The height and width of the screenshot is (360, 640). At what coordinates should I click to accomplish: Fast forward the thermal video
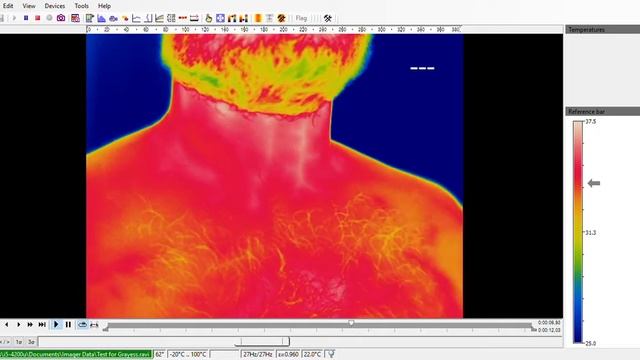pos(30,324)
